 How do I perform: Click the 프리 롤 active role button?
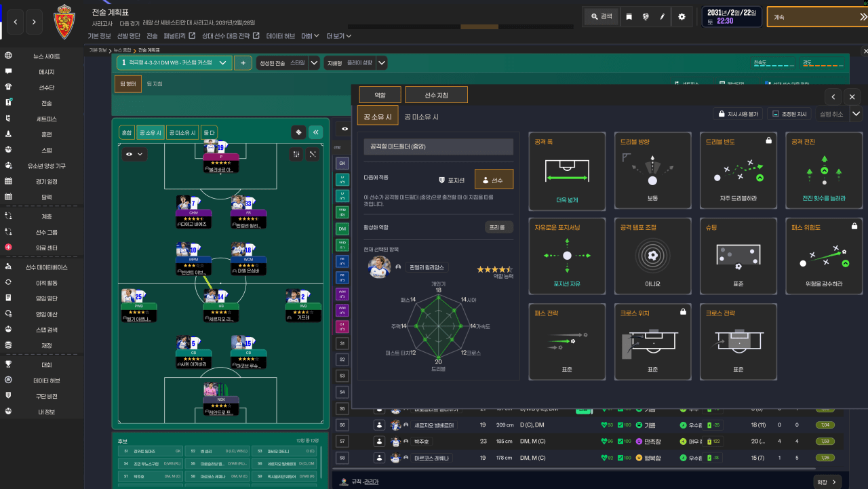[x=498, y=227]
